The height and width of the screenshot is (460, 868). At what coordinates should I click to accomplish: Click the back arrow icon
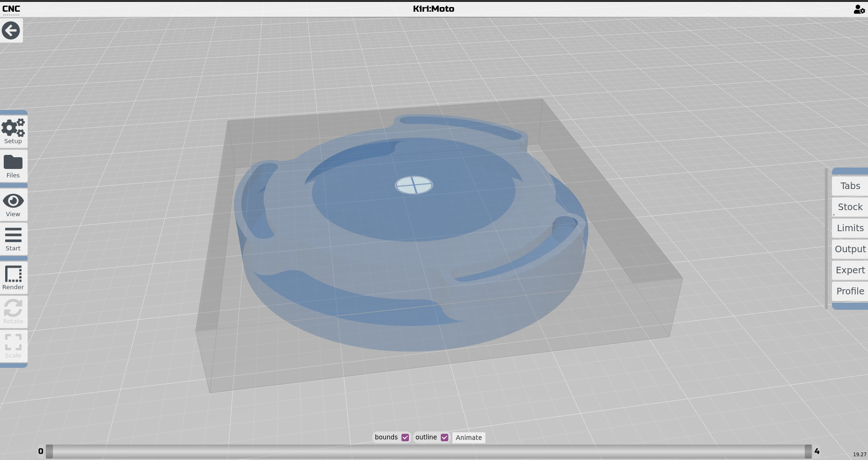pyautogui.click(x=11, y=30)
